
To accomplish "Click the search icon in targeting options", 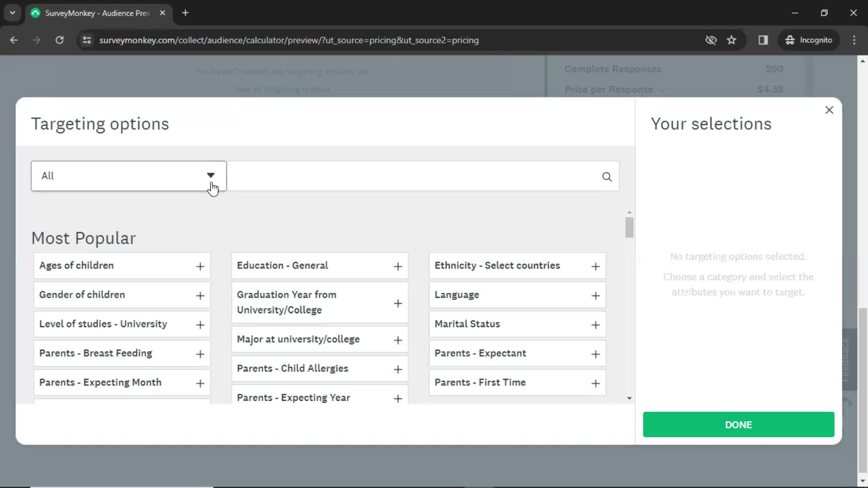I will pyautogui.click(x=607, y=176).
